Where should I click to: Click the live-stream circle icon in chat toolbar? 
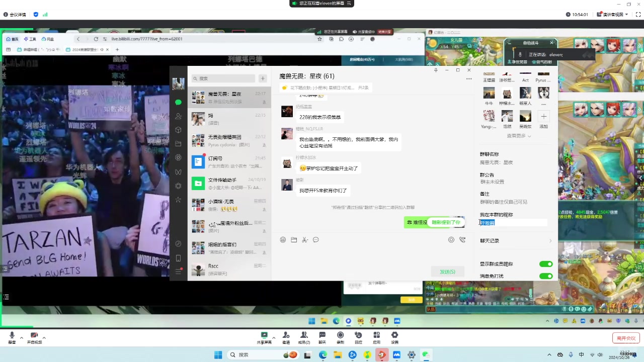[x=451, y=240]
